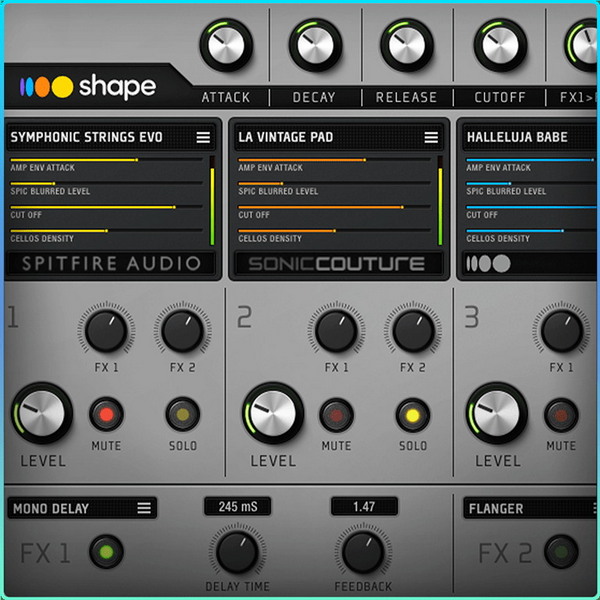Screen dimensions: 600x600
Task: Click layer 1 Level knob
Action: tap(42, 413)
